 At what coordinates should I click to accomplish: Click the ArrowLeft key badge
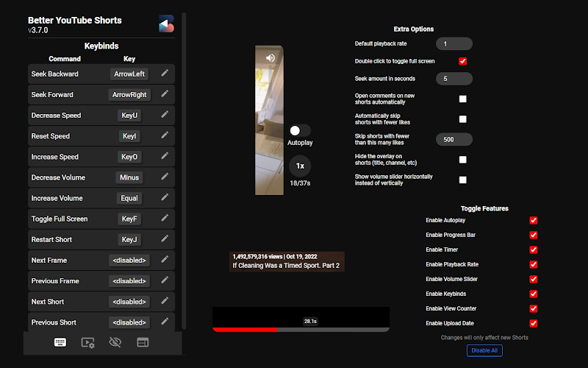coord(129,74)
